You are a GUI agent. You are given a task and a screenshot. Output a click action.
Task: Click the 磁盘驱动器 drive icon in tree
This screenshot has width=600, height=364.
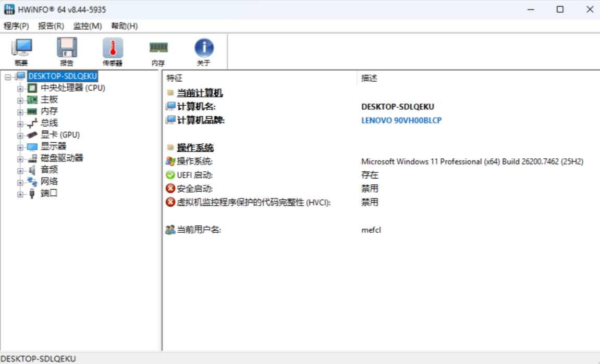[32, 158]
